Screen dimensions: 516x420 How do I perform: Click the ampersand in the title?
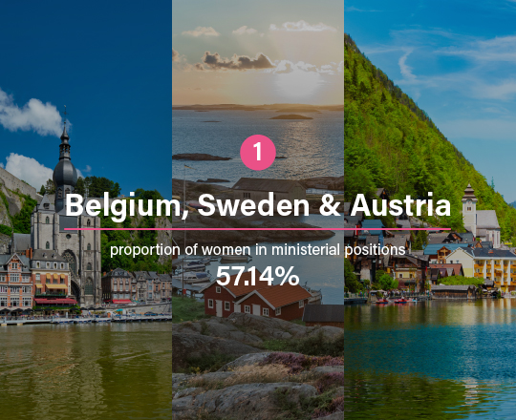(x=330, y=204)
